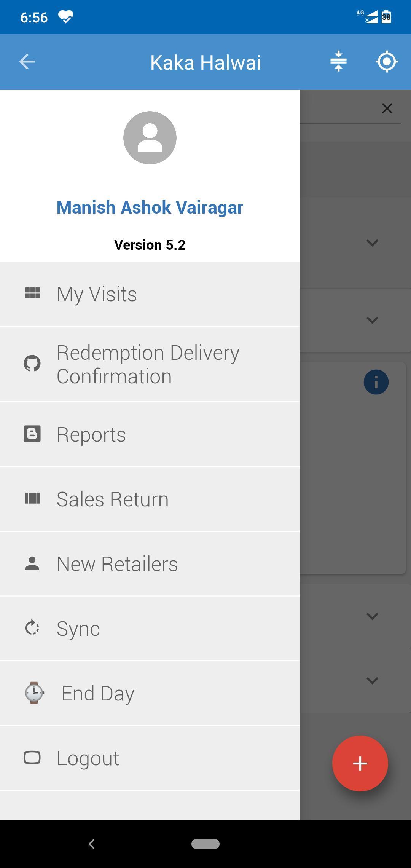Tap the My Visits grid icon
Viewport: 411px width, 868px height.
pos(32,294)
